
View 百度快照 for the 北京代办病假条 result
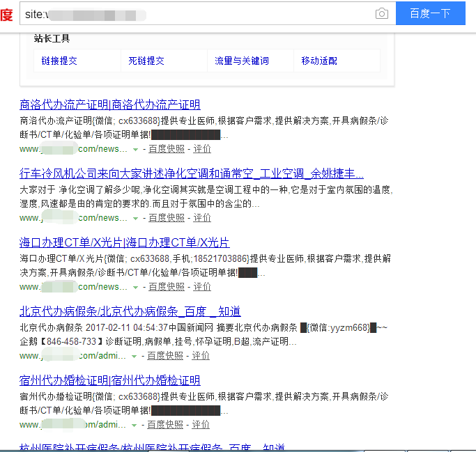click(x=166, y=356)
